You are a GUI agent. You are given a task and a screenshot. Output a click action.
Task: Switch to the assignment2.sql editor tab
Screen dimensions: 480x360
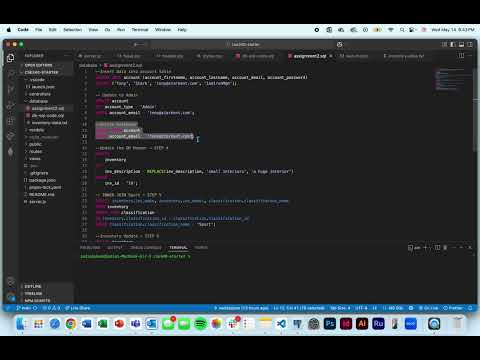310,56
